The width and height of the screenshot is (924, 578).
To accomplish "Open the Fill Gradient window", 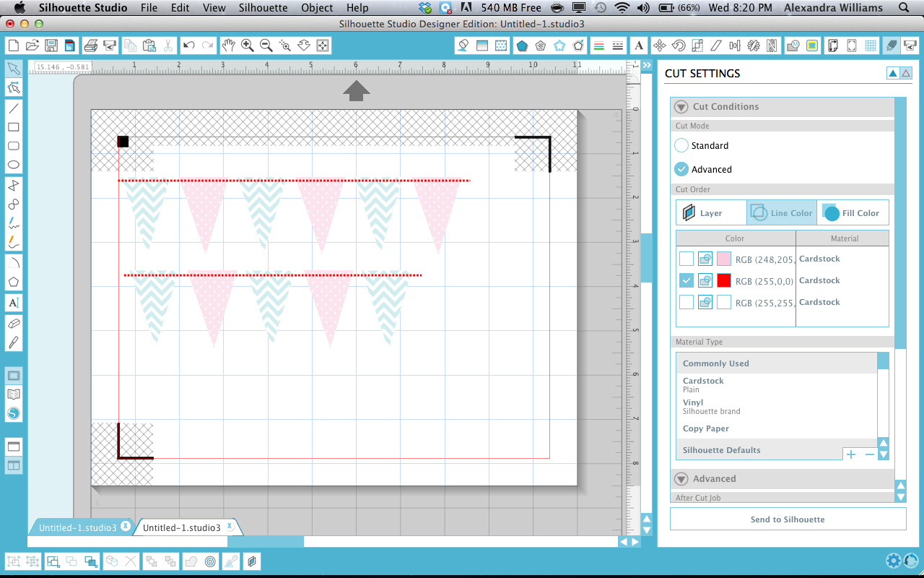I will [x=482, y=46].
